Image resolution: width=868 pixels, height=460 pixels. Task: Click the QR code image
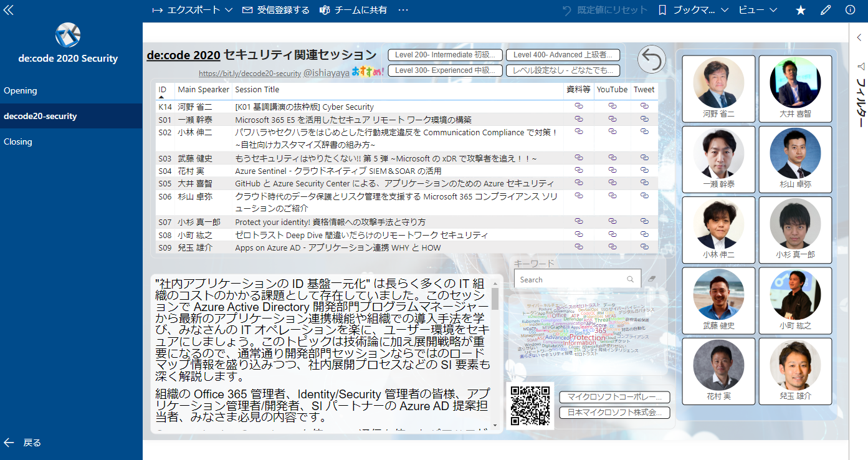pyautogui.click(x=530, y=406)
